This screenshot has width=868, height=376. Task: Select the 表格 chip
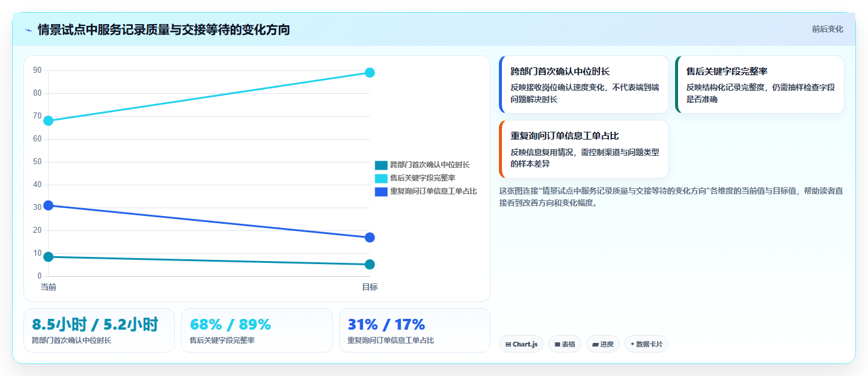564,344
